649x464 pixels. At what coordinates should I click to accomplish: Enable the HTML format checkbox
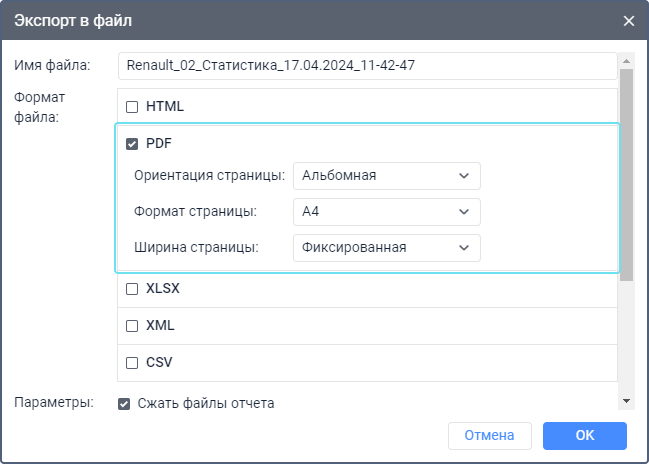pos(132,107)
